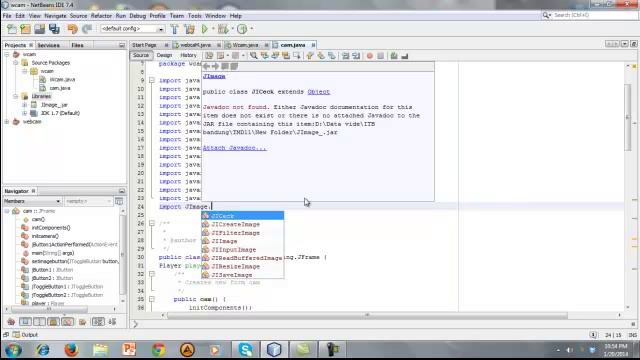Viewport: 640px width, 360px height.
Task: Click the editor horizontal scrollbar
Action: 367,316
